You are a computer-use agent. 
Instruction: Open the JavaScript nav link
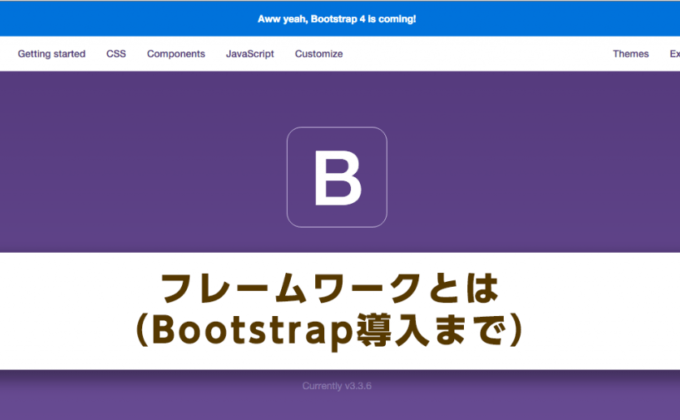tap(249, 54)
